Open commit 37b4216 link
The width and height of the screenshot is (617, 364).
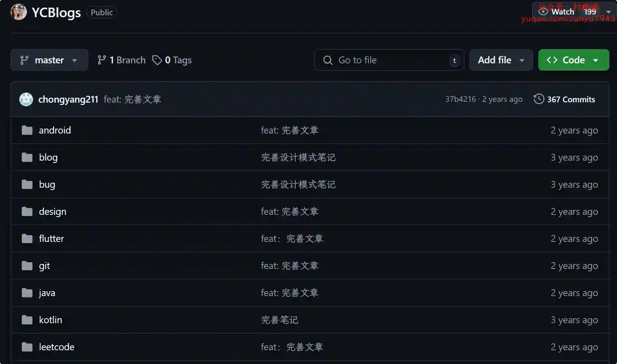coord(460,99)
